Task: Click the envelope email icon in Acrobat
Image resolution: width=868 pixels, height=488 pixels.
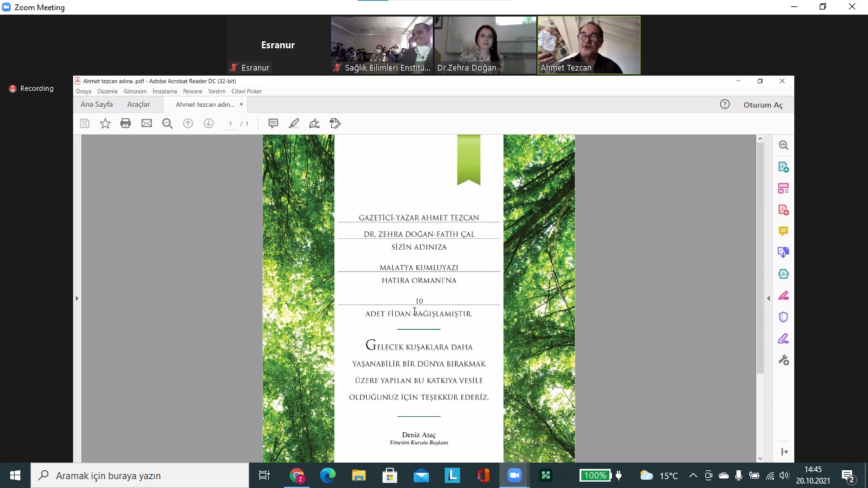Action: point(147,123)
